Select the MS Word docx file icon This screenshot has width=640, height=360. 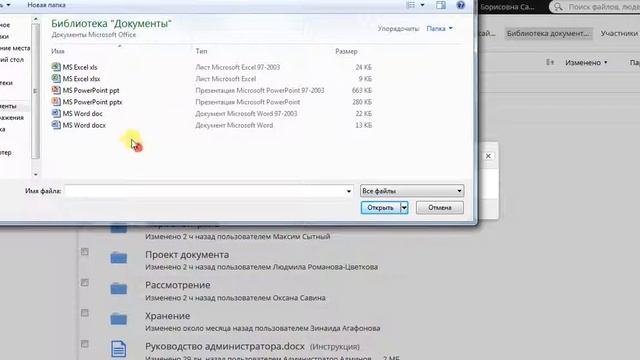[56, 125]
